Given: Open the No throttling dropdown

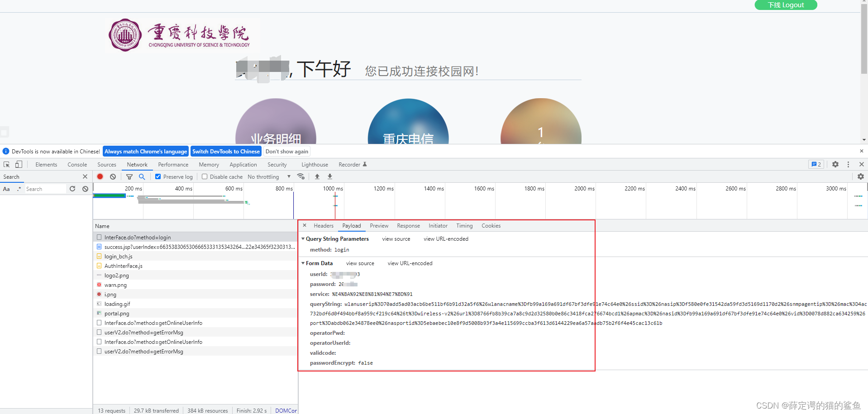Looking at the screenshot, I should point(269,176).
